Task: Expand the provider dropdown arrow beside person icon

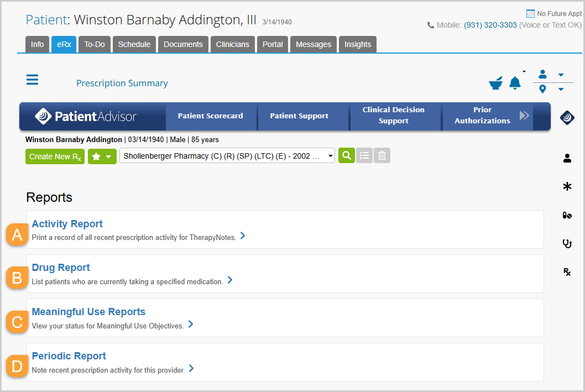Action: pos(561,75)
